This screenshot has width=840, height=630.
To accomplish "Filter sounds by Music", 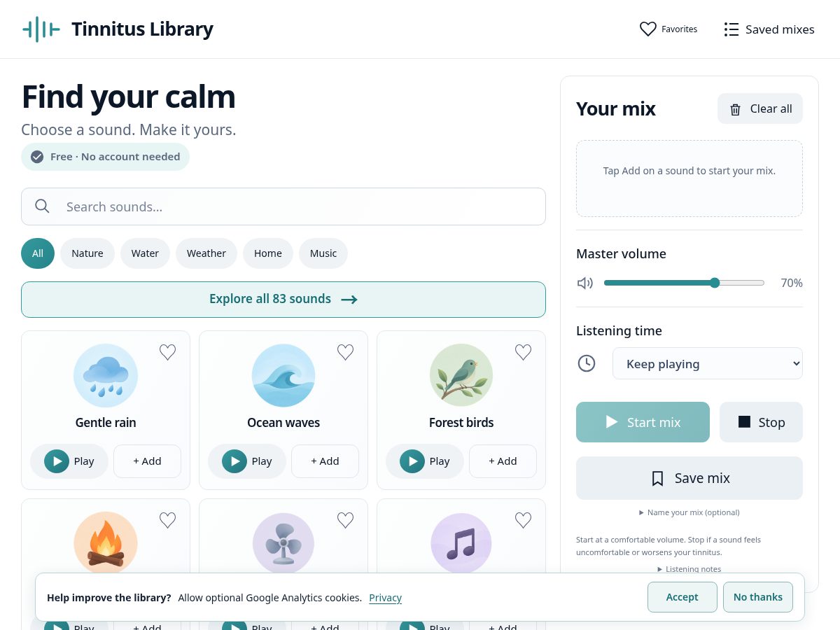I will [x=323, y=253].
